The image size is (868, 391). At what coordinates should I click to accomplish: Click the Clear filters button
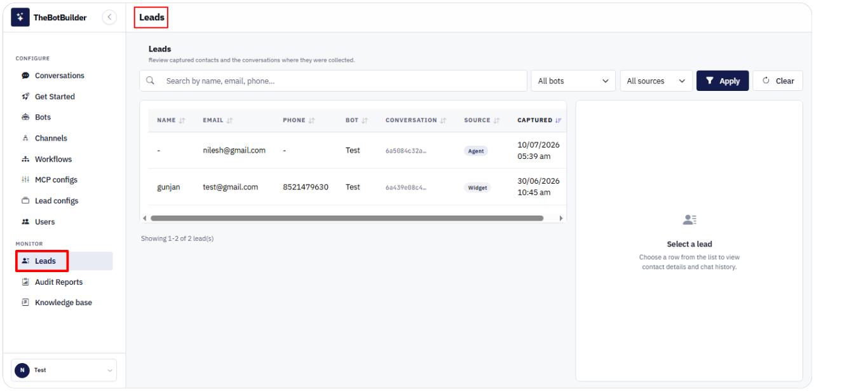pyautogui.click(x=778, y=81)
